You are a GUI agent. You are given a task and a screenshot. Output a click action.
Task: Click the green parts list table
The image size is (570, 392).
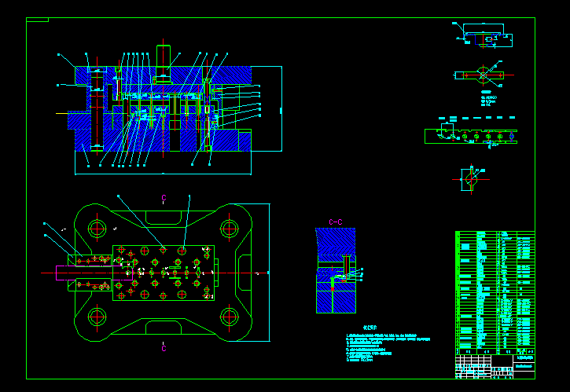[495, 293]
